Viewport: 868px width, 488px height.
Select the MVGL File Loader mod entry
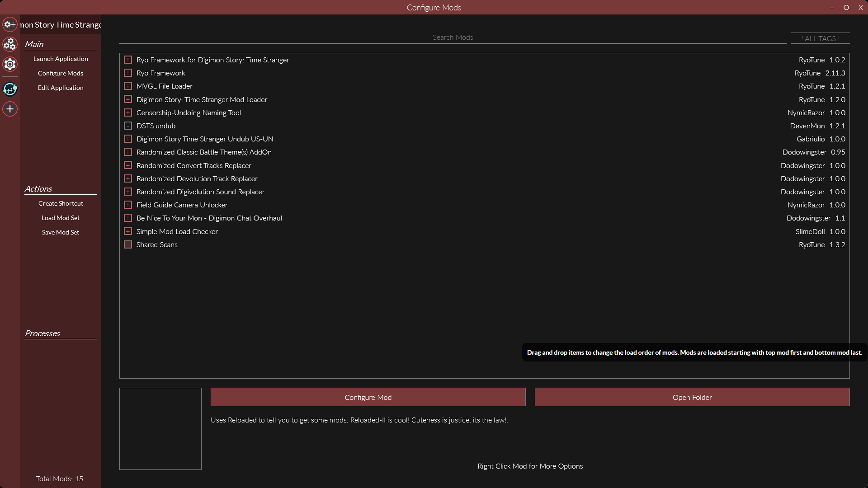165,86
